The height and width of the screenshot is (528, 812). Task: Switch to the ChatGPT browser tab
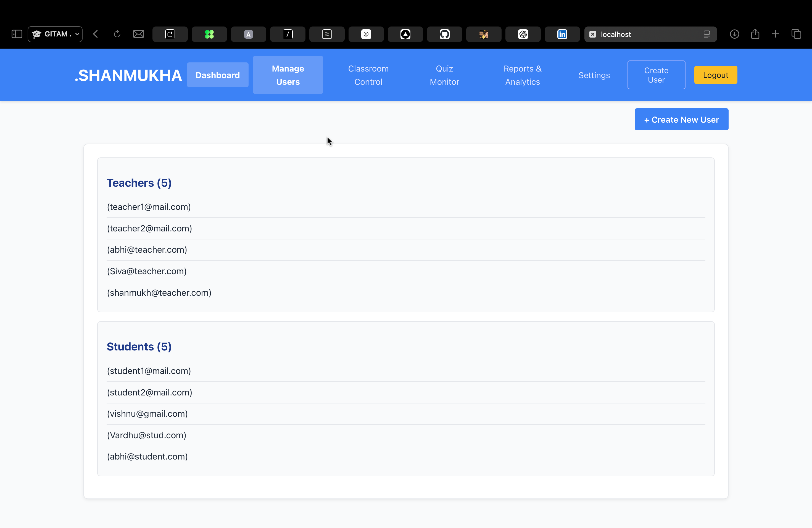pos(523,34)
